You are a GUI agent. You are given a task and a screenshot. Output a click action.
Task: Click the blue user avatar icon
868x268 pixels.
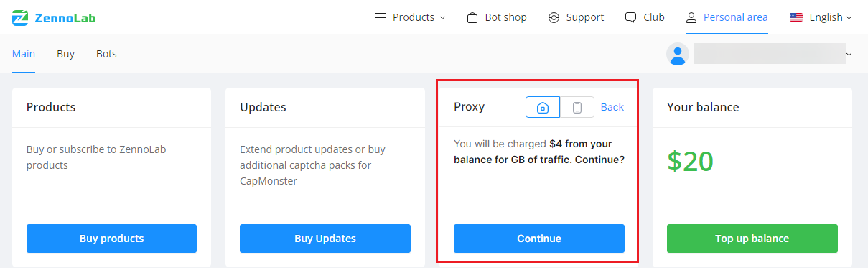pos(678,55)
